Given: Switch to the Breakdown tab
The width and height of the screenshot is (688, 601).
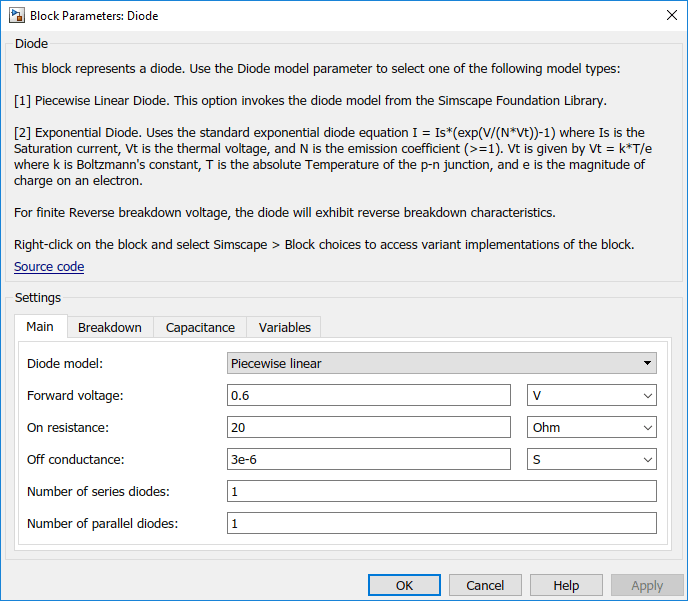Looking at the screenshot, I should pyautogui.click(x=110, y=327).
